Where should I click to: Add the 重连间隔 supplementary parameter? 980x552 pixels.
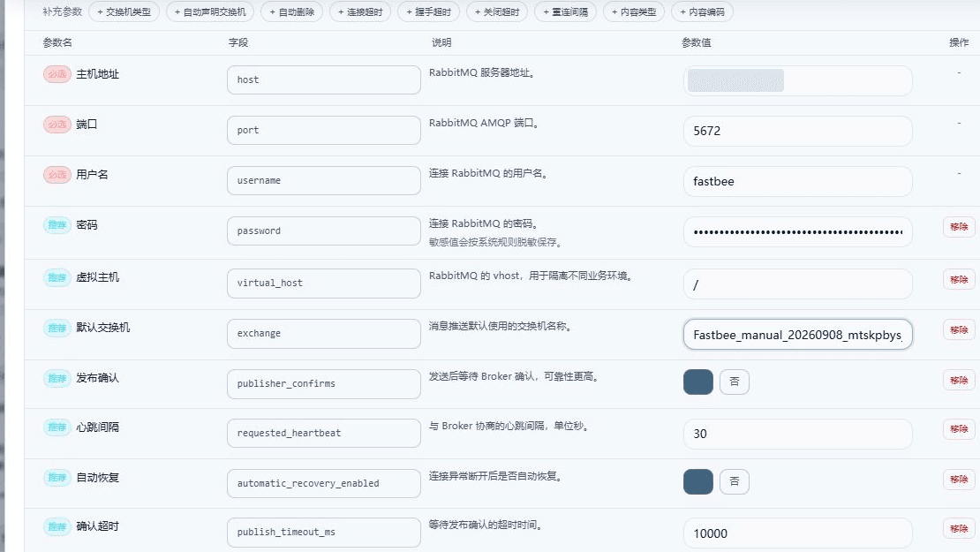pos(566,11)
